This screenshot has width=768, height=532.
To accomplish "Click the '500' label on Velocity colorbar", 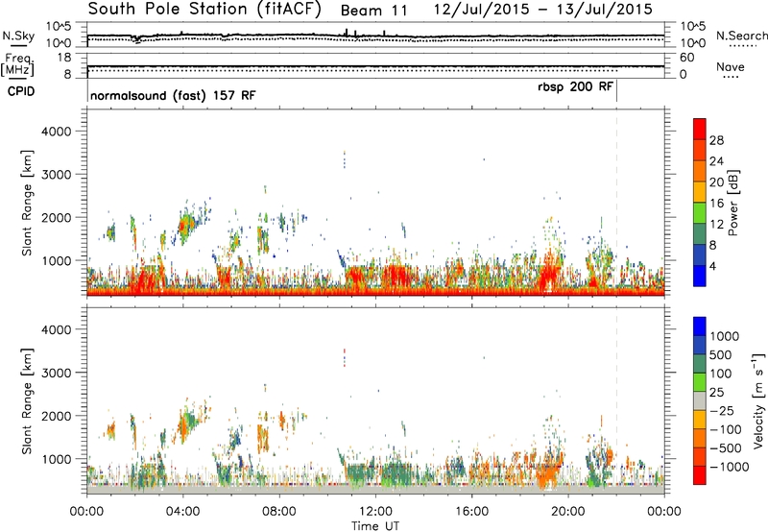I will [x=721, y=355].
